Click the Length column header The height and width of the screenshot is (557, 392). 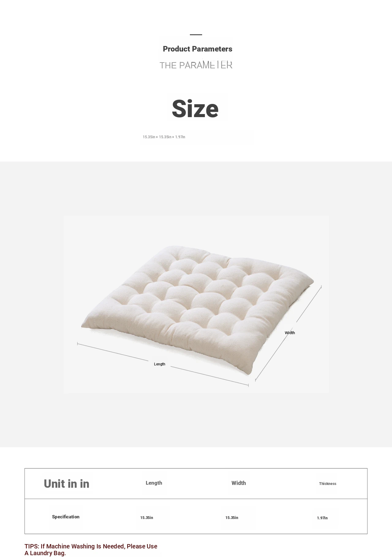[154, 483]
